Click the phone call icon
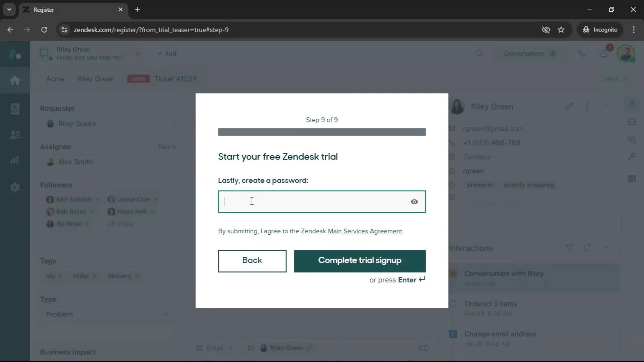 pyautogui.click(x=582, y=54)
